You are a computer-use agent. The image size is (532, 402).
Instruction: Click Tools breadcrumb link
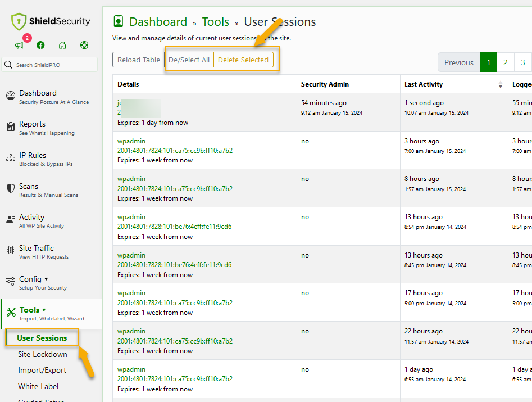216,22
